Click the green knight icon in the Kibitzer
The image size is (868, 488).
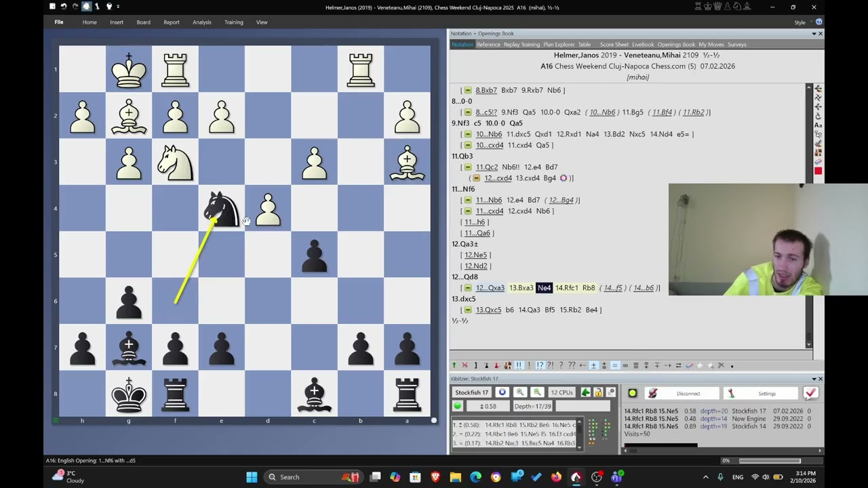(586, 392)
